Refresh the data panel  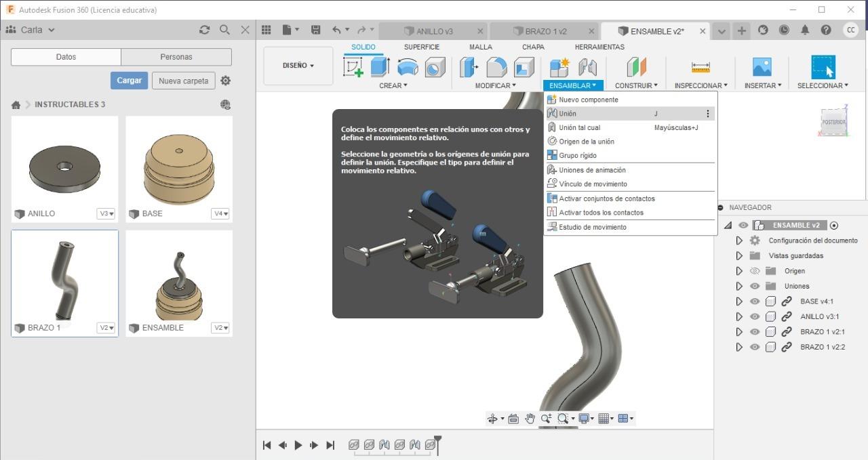click(x=204, y=30)
